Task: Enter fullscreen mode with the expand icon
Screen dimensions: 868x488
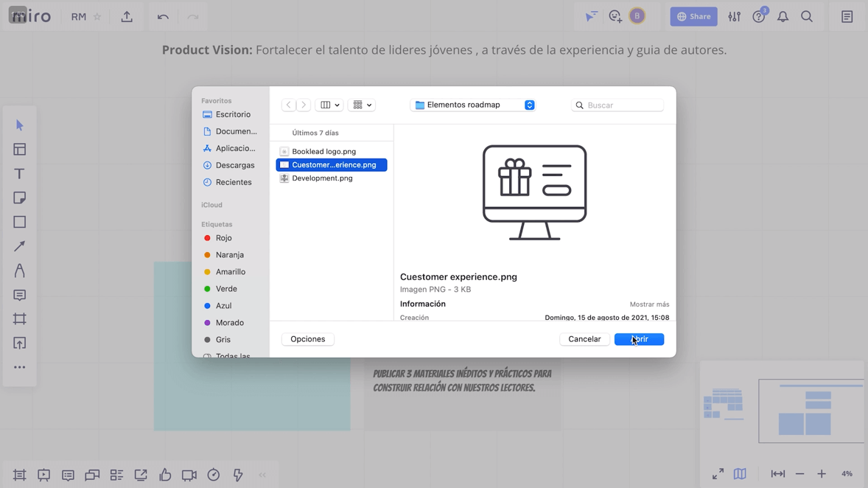Action: click(718, 474)
